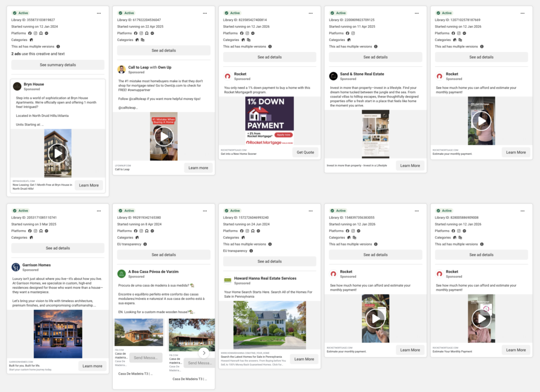540x392 pixels.
Task: Open the Howard Hanna Real Estate Services name link
Action: pos(265,278)
